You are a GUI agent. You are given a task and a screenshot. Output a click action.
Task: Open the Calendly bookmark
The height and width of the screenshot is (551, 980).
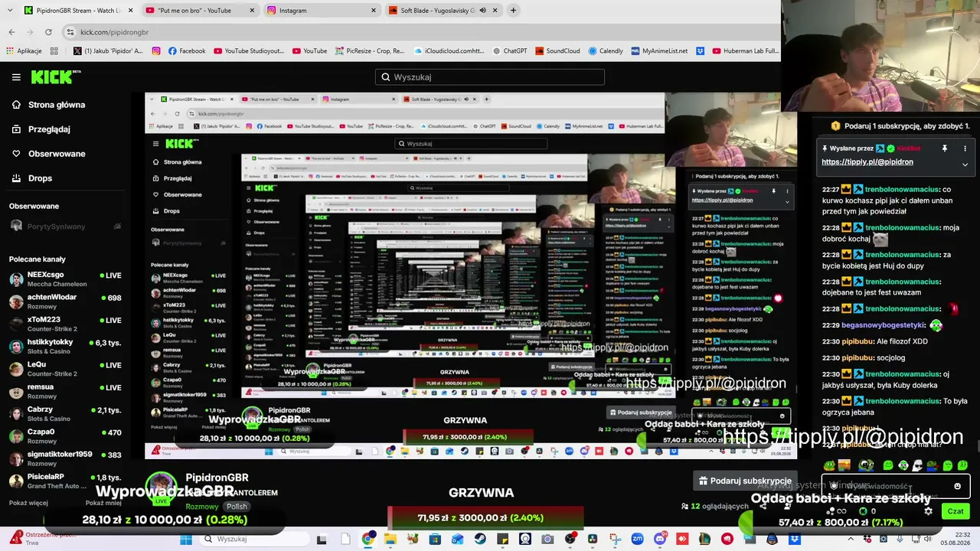[x=606, y=51]
